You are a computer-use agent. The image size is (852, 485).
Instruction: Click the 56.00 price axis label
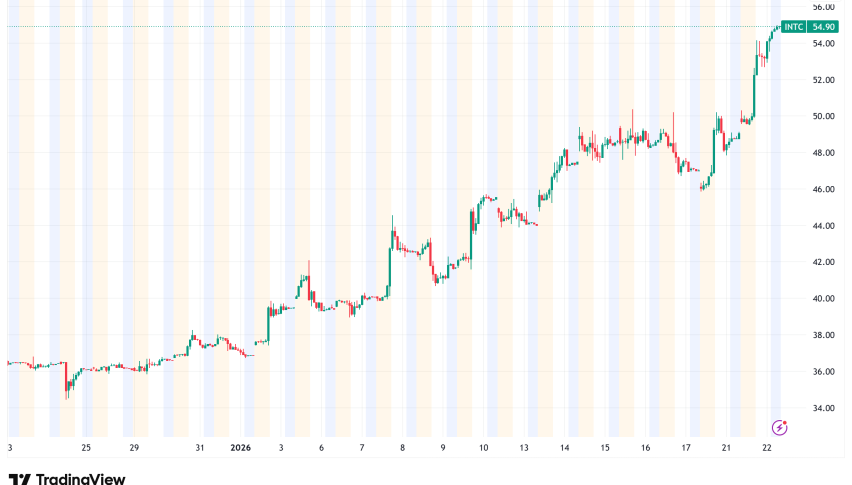(824, 7)
